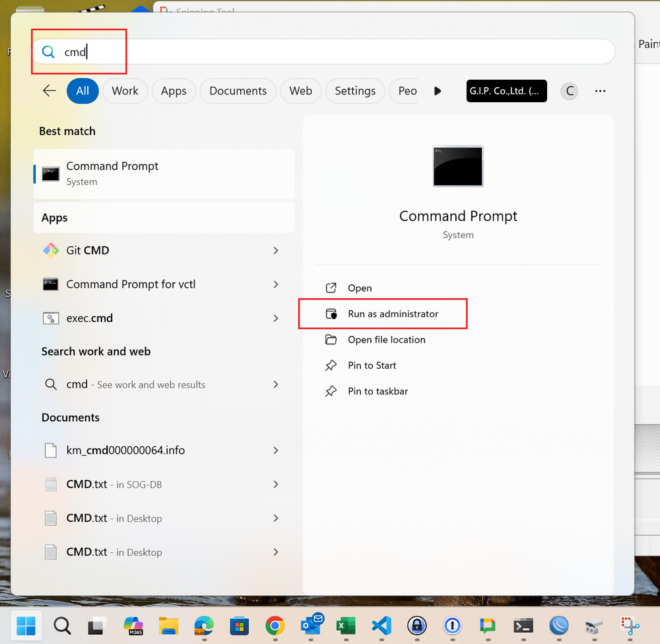Open the Documents filter tab
Viewport: 660px width, 644px height.
pos(238,91)
